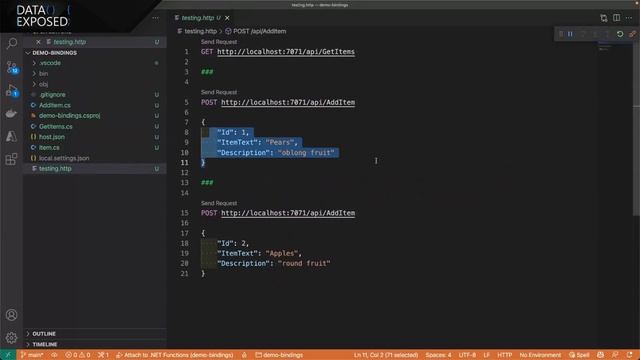Click POST /api/AddItem breadcrumb item
The image size is (640, 360).
coord(256,31)
